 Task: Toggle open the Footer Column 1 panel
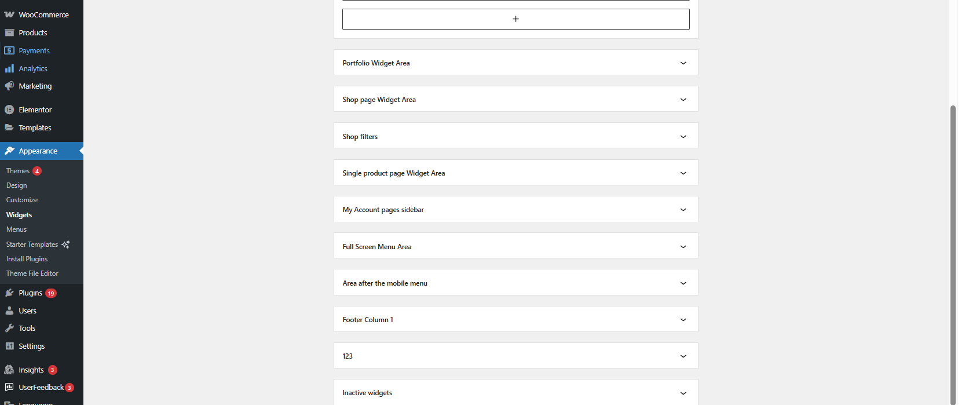(683, 320)
